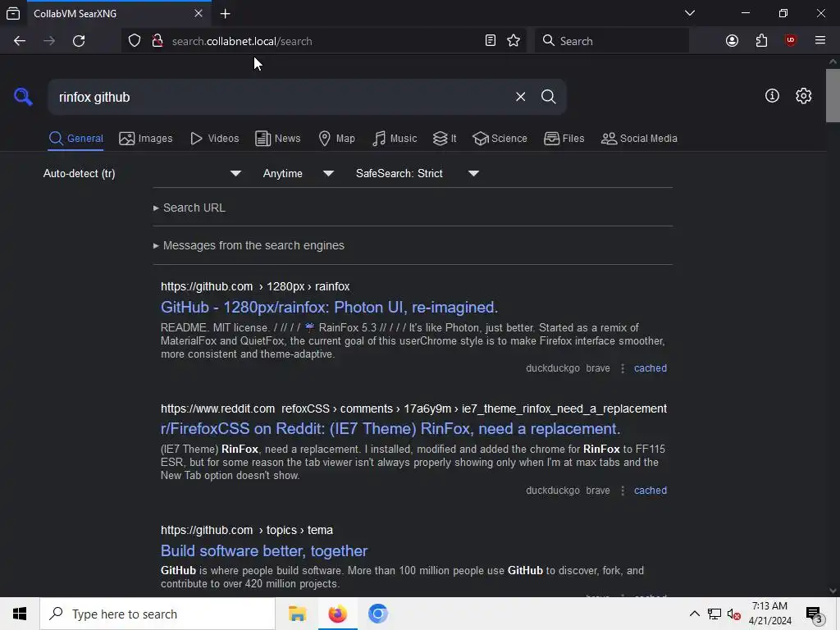Click the SearXNG magnifier logo
This screenshot has width=840, height=630.
[x=23, y=97]
